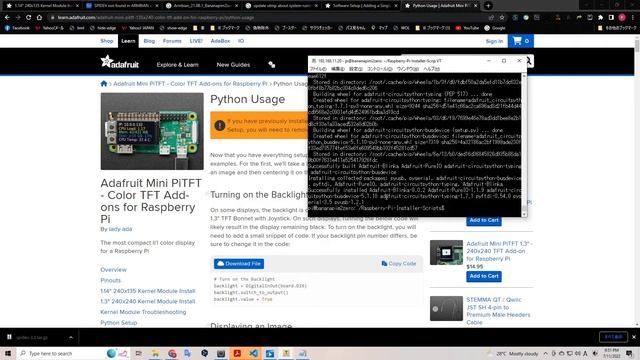The image size is (640, 360).
Task: Open the File menu in terminal window
Action: [x=318, y=69]
